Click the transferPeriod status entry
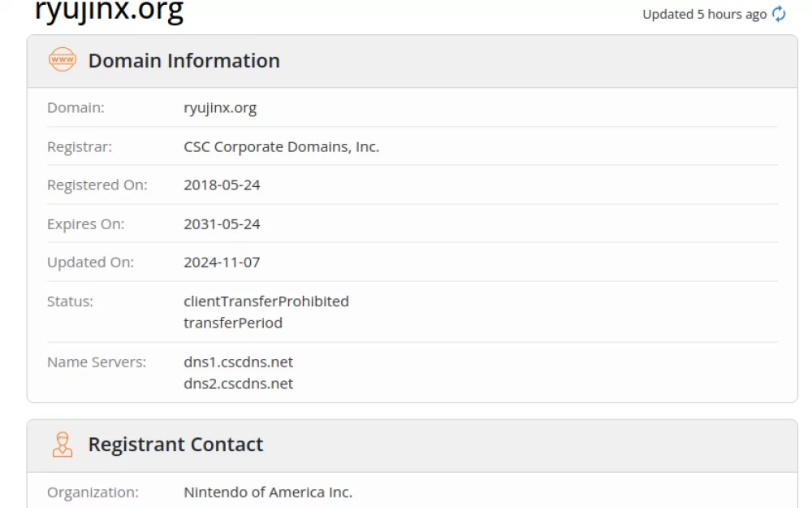 [x=233, y=323]
